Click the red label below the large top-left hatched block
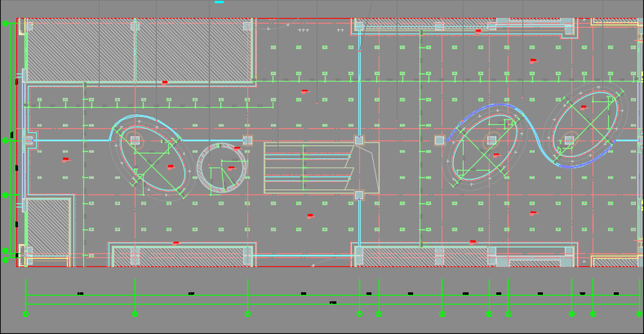 pos(165,82)
